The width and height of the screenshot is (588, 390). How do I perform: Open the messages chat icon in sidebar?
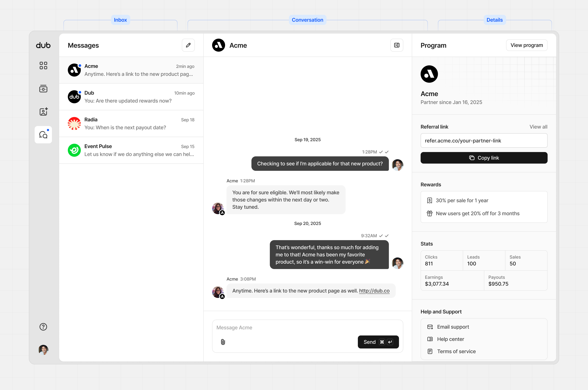click(x=43, y=135)
